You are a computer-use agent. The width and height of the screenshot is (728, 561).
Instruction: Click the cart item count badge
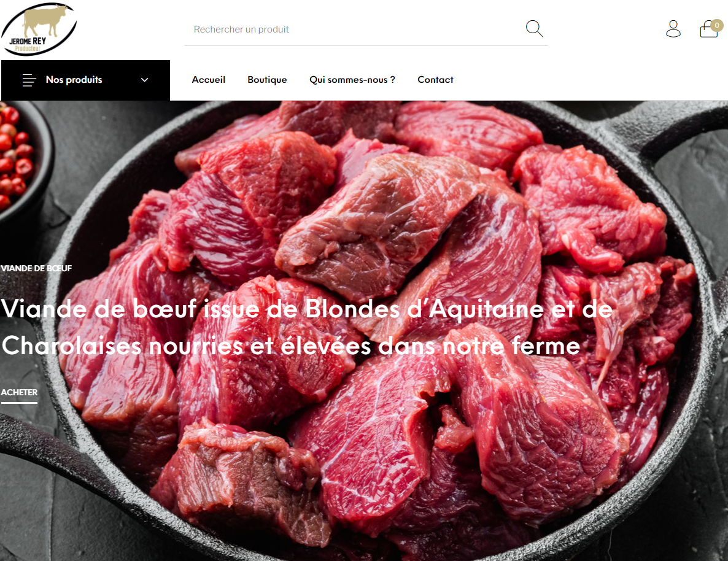click(716, 25)
